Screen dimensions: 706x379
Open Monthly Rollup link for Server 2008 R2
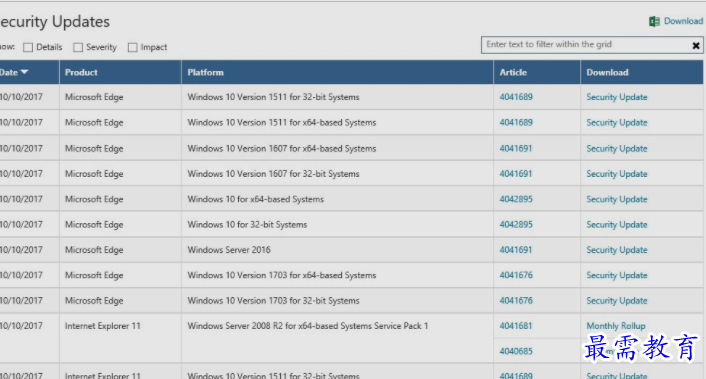(616, 326)
